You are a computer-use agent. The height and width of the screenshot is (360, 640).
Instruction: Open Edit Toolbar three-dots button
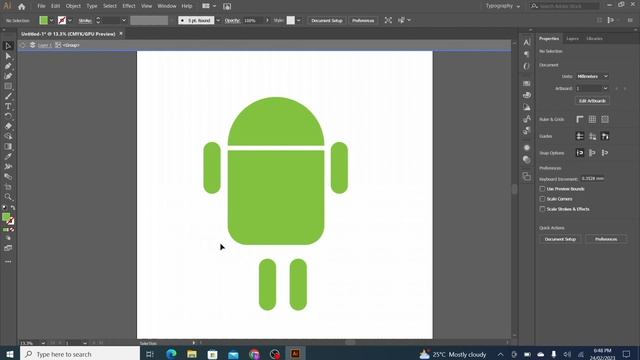pyautogui.click(x=8, y=262)
